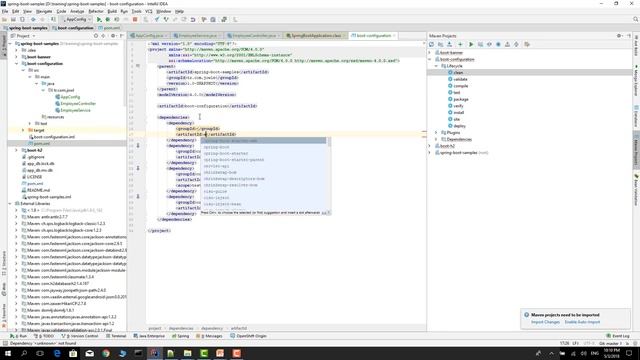The image size is (640, 360).
Task: Expand the Plugins node in Maven panel
Action: click(x=436, y=133)
